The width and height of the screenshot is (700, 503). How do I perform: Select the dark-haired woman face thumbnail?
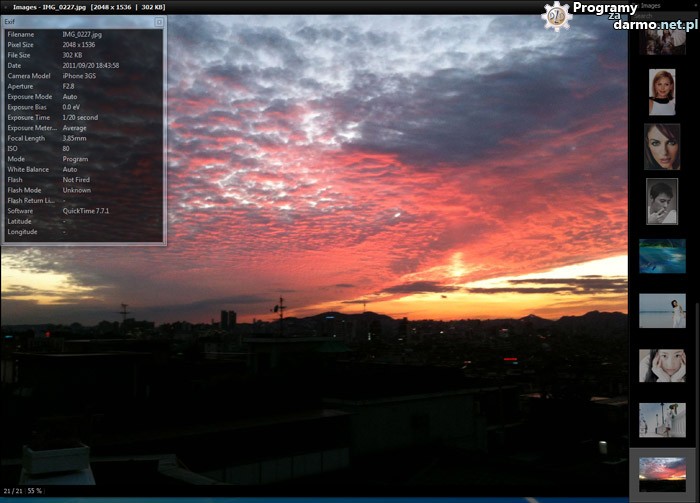[662, 146]
